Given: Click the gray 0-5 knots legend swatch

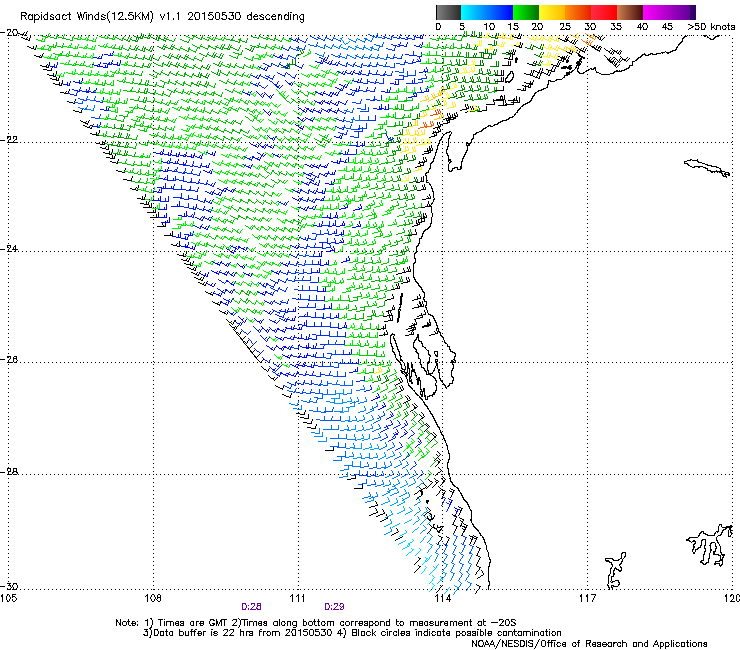Looking at the screenshot, I should point(448,12).
